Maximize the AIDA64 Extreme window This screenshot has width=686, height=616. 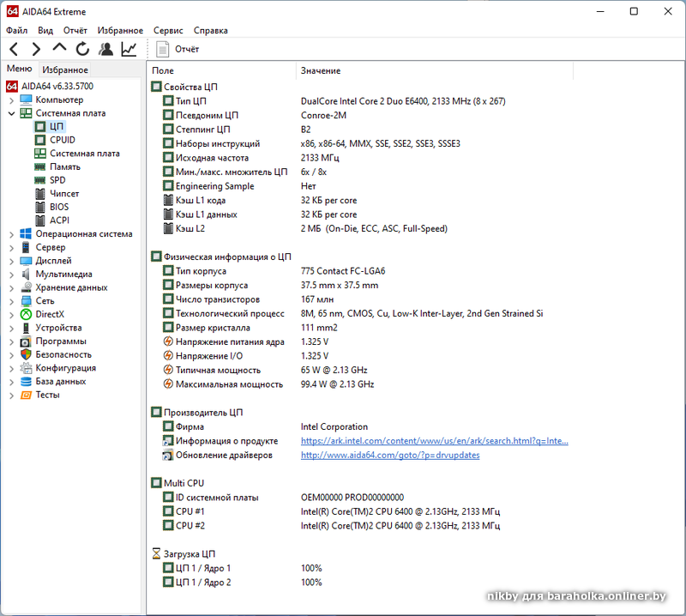pos(634,11)
